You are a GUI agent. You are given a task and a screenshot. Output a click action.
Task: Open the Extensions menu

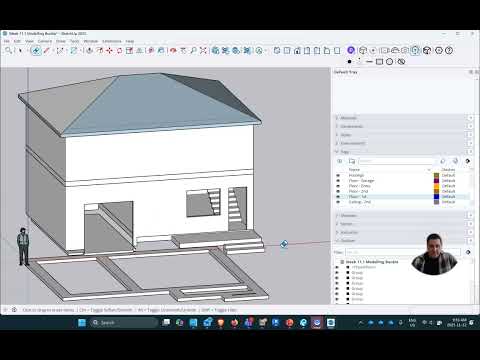[x=112, y=41]
